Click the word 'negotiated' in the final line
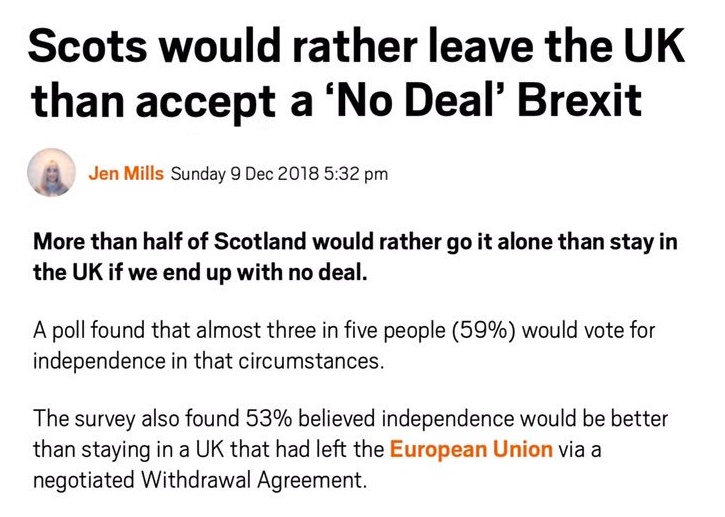Image resolution: width=725 pixels, height=517 pixels. (84, 480)
